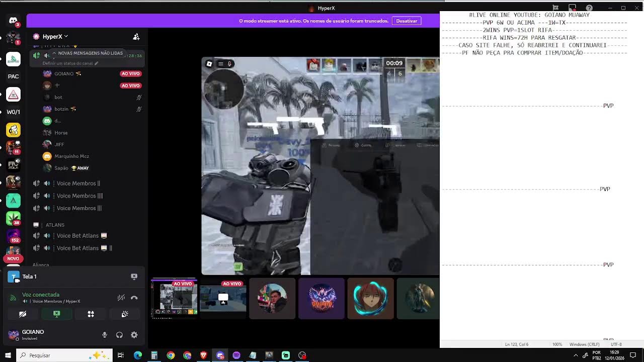Edit the channel status pencil text

pyautogui.click(x=70, y=63)
